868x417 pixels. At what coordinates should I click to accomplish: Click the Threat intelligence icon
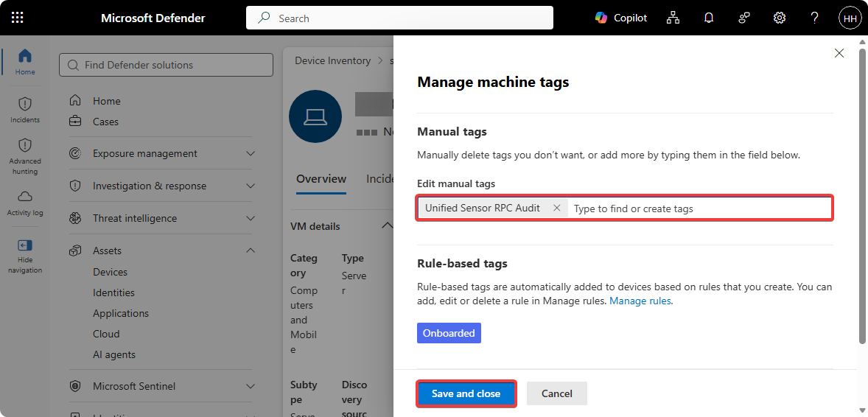pyautogui.click(x=75, y=218)
